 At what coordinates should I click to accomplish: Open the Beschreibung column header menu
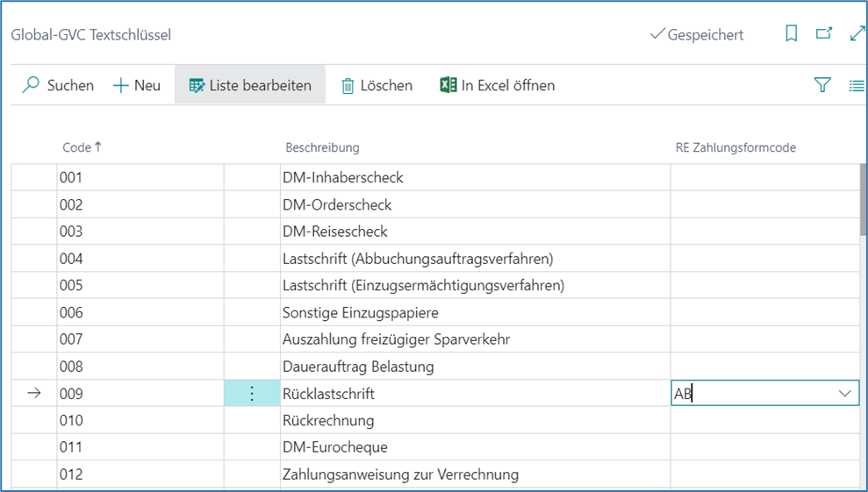click(x=320, y=147)
